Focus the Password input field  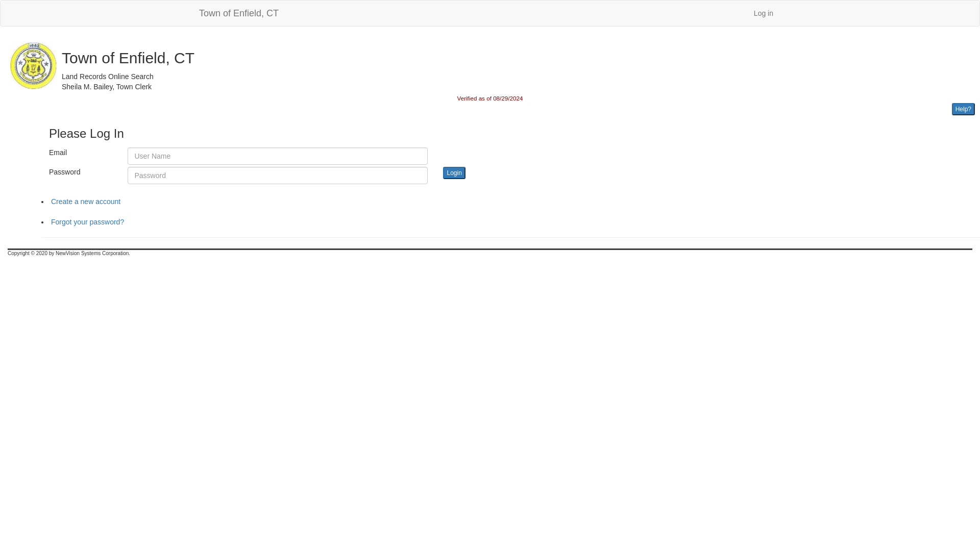(x=277, y=176)
